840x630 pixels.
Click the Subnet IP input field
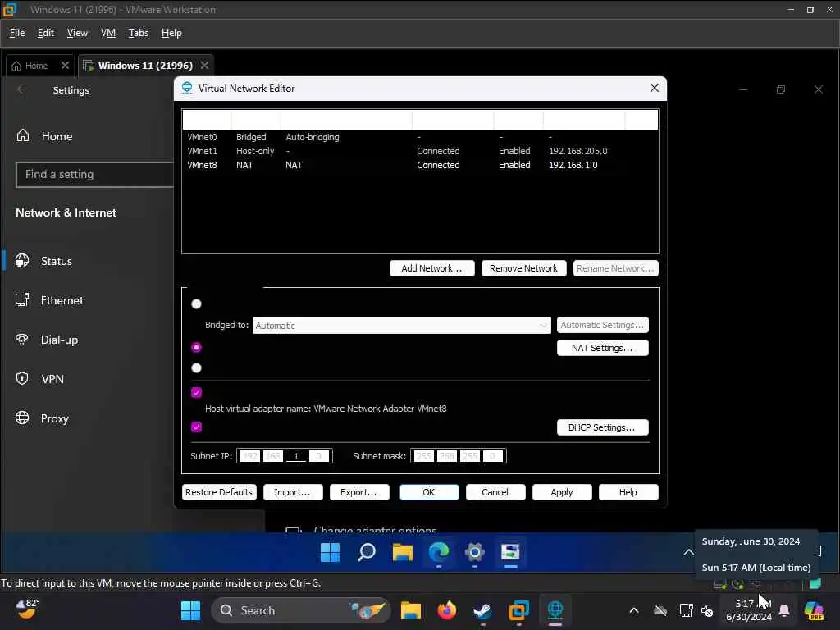point(285,456)
